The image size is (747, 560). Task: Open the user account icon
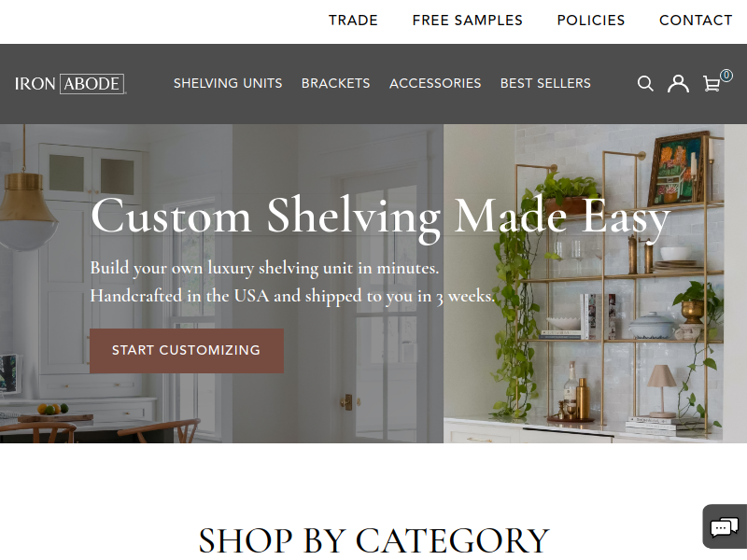pyautogui.click(x=678, y=83)
